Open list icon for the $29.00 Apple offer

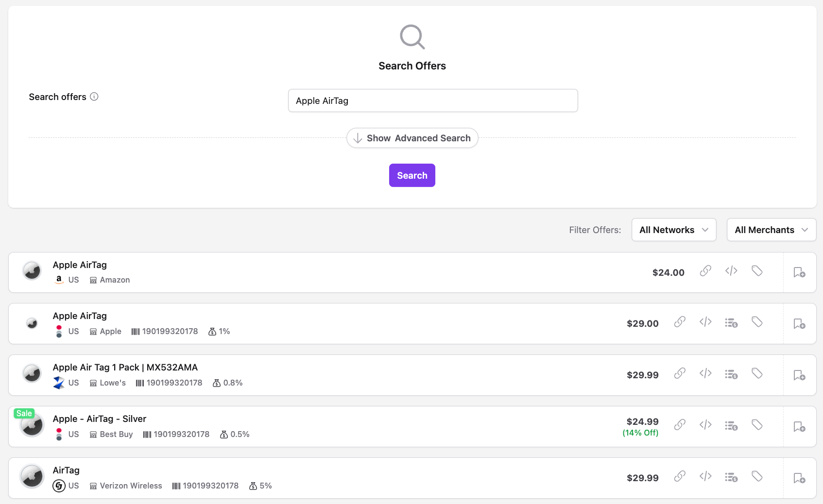click(x=731, y=322)
